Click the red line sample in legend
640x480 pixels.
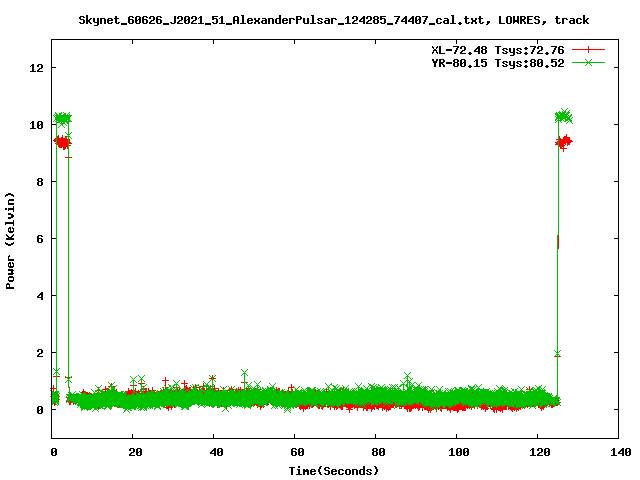tap(588, 50)
